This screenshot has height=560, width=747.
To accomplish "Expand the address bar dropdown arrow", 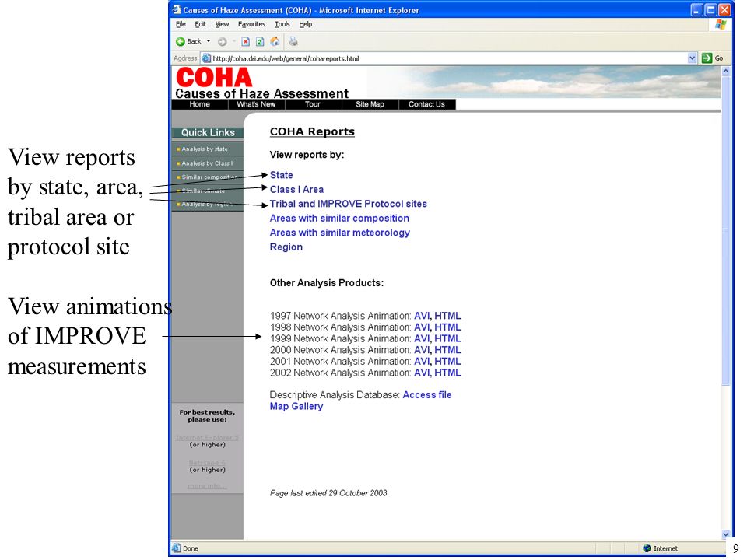I will tap(693, 58).
